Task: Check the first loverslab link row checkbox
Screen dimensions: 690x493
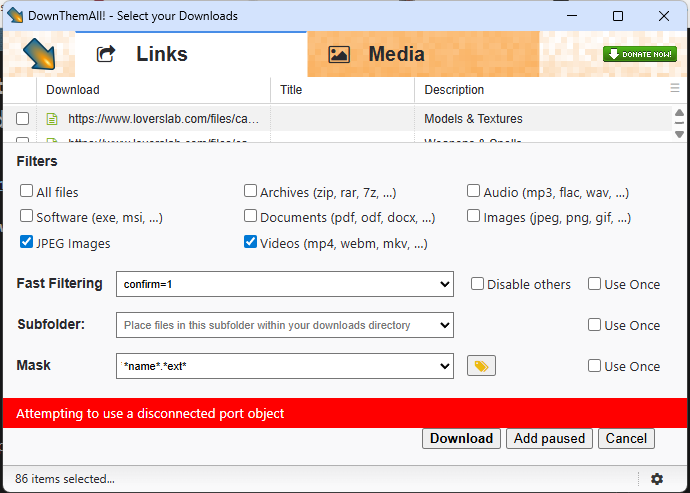Action: coord(22,119)
